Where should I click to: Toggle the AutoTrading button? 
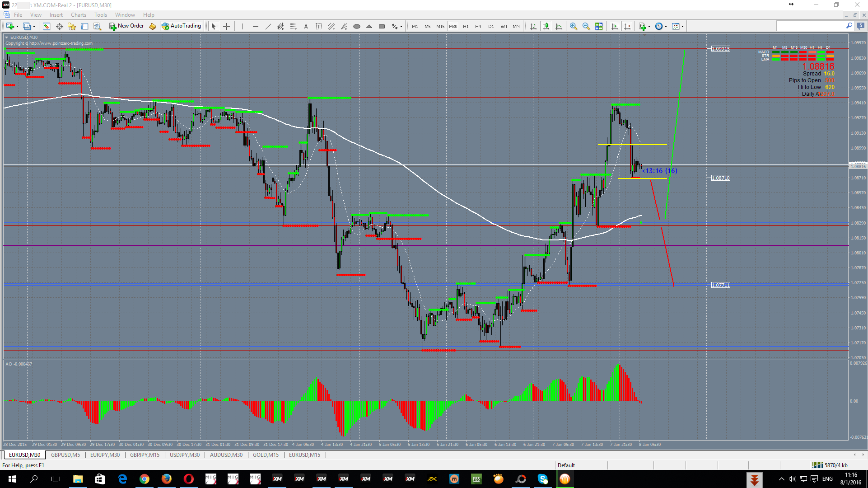click(x=181, y=26)
